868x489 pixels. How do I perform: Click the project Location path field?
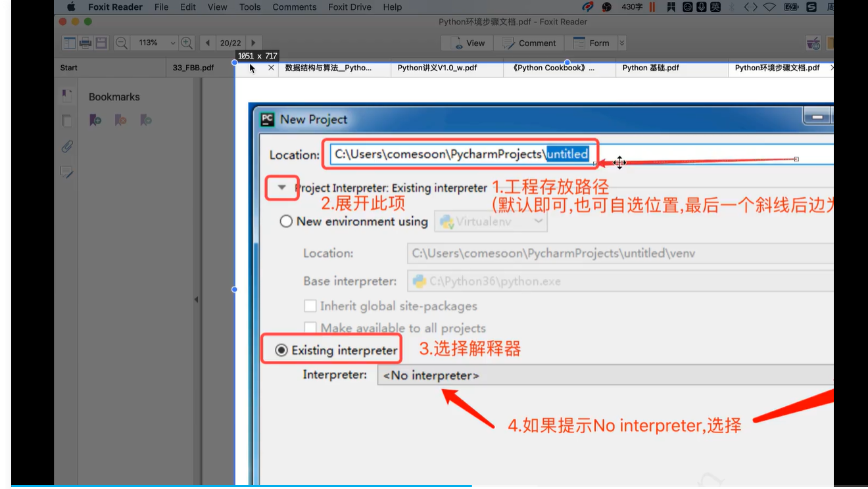click(581, 154)
